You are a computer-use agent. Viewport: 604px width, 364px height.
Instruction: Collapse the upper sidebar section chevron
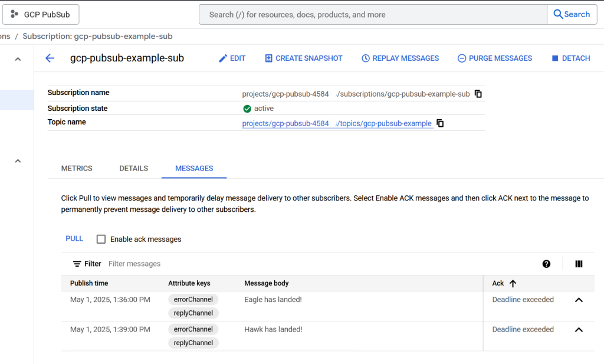18,59
